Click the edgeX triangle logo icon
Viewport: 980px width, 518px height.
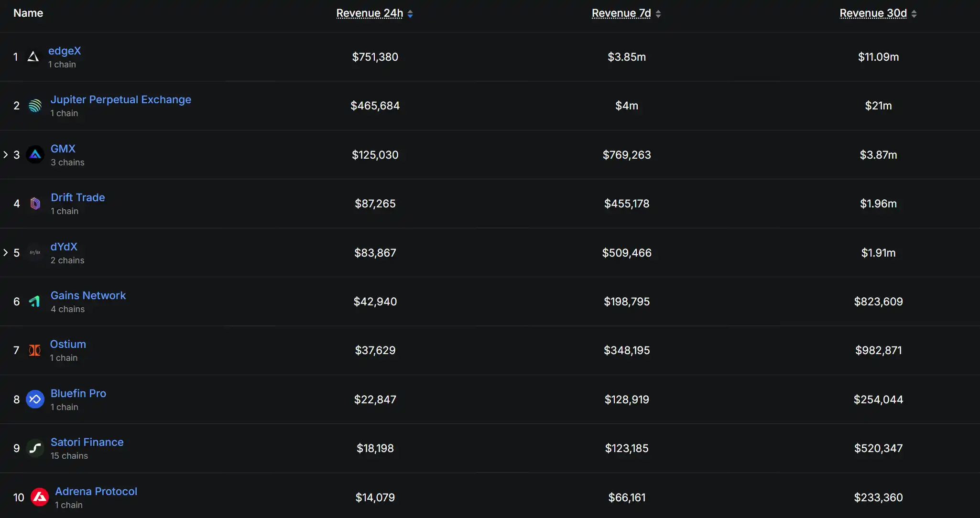point(33,57)
